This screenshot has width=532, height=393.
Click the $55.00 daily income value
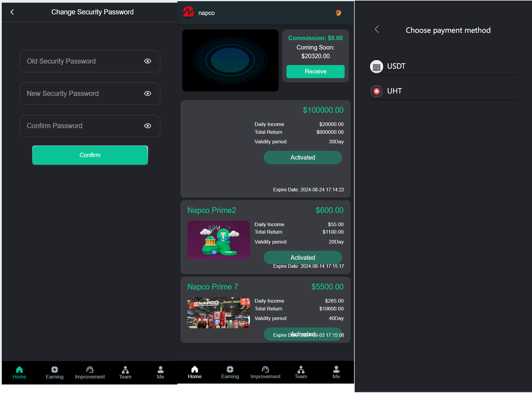336,224
